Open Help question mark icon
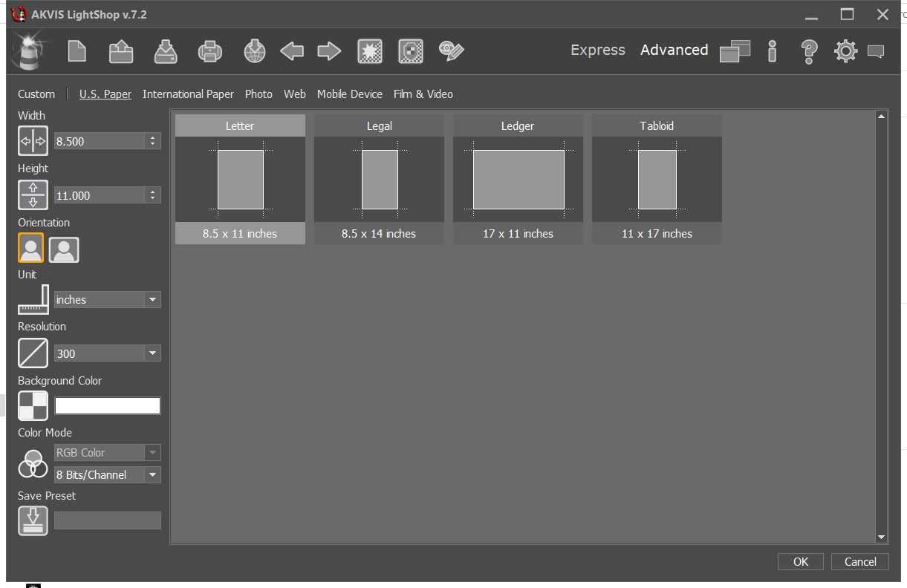The width and height of the screenshot is (907, 588). [x=809, y=50]
